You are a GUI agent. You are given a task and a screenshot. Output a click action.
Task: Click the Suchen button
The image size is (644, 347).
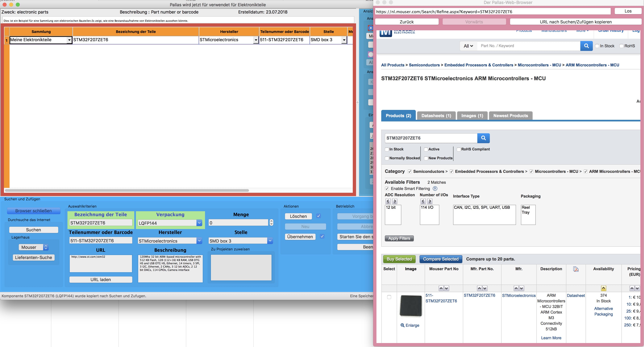[x=34, y=230]
